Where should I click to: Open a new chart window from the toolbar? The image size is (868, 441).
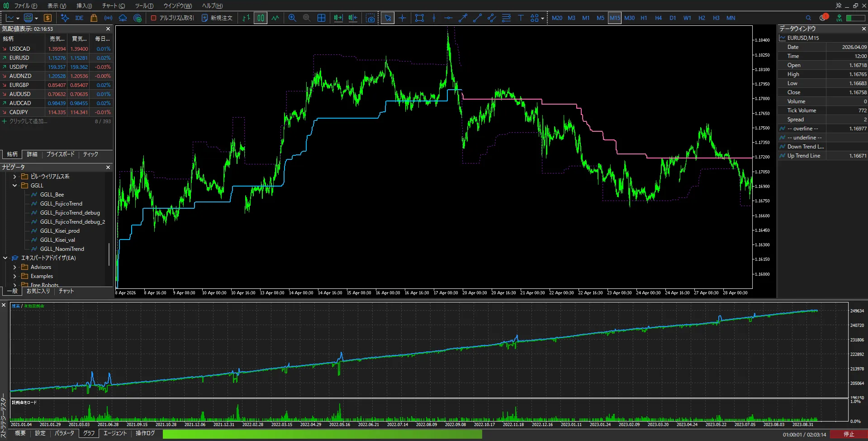point(9,18)
